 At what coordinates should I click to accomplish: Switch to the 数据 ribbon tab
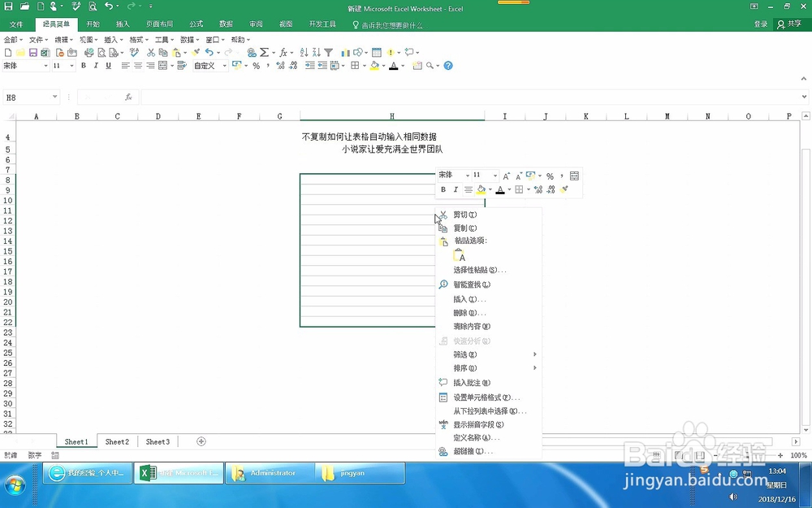click(226, 24)
